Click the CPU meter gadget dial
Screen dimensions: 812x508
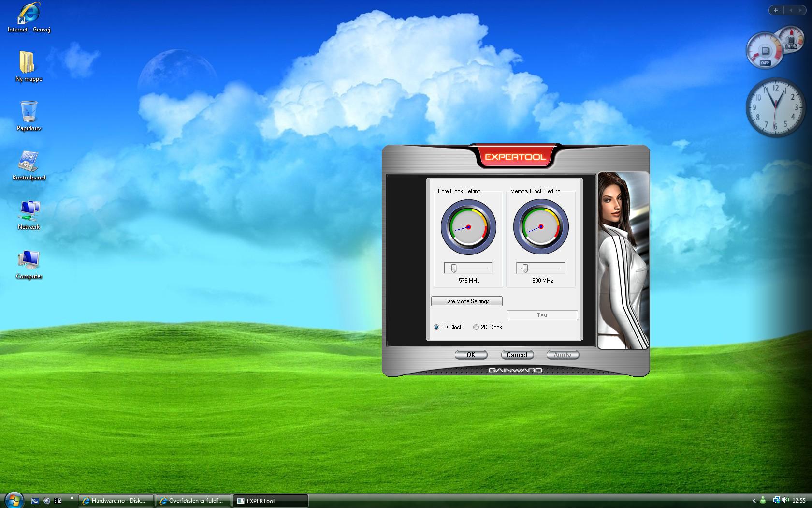pyautogui.click(x=764, y=51)
